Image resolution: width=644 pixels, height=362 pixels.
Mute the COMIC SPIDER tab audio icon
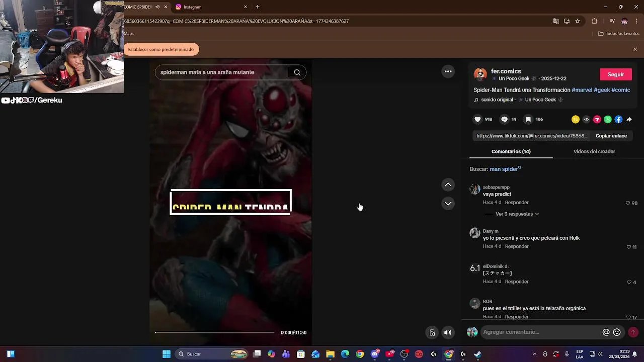157,7
